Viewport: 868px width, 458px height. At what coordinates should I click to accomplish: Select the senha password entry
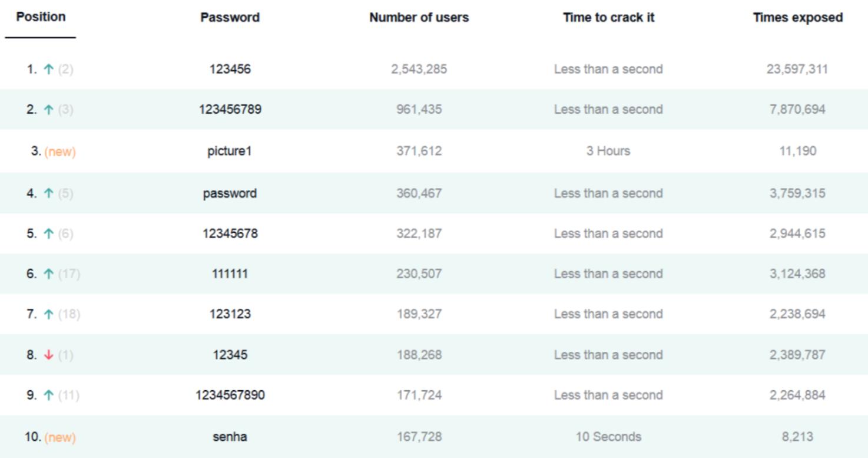pos(230,437)
